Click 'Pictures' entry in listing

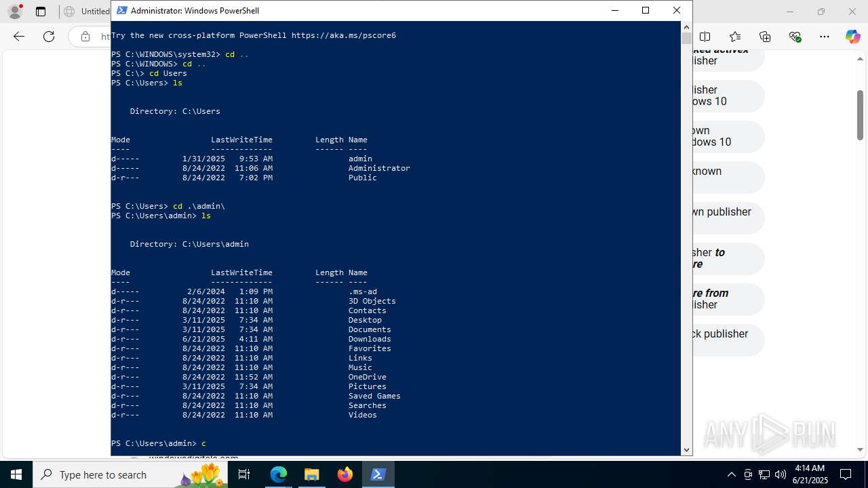[367, 386]
